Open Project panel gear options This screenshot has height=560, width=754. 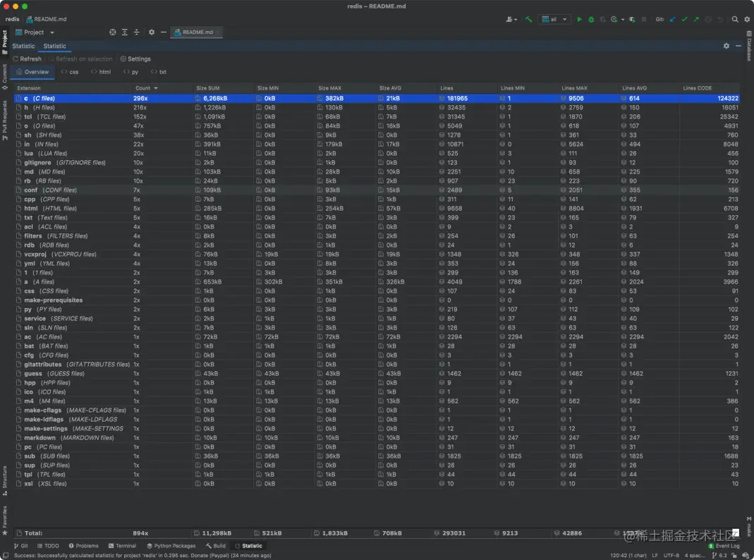pos(152,32)
